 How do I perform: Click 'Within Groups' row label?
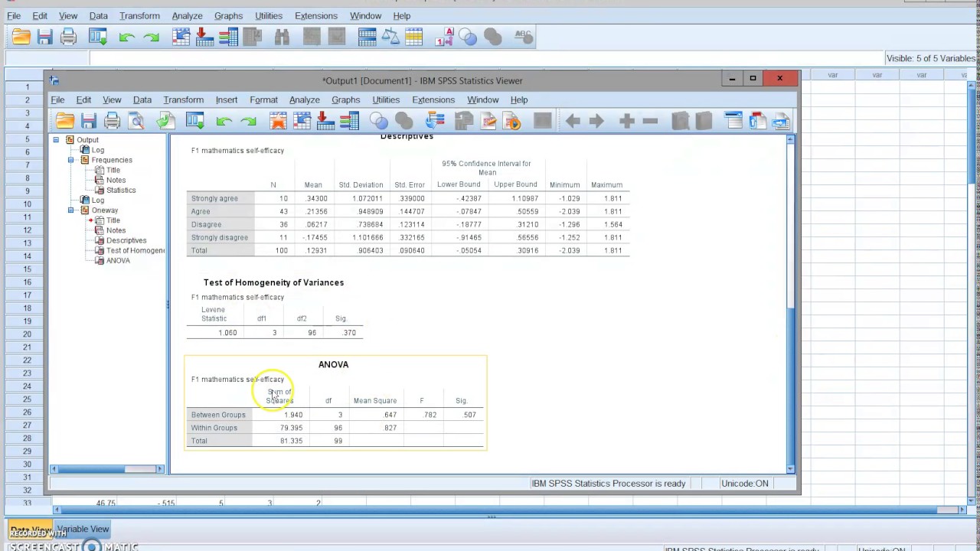pyautogui.click(x=214, y=428)
